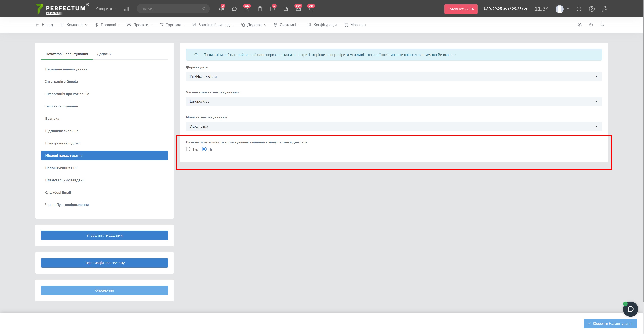Click the wrench settings icon
Image resolution: width=644 pixels, height=334 pixels.
click(x=605, y=9)
